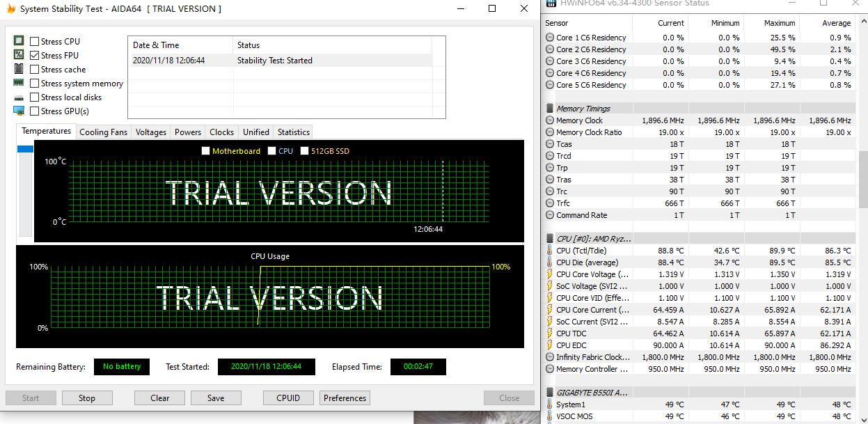Screen dimensions: 868x424
Task: Click the GPU stress monitor icon
Action: tap(19, 111)
